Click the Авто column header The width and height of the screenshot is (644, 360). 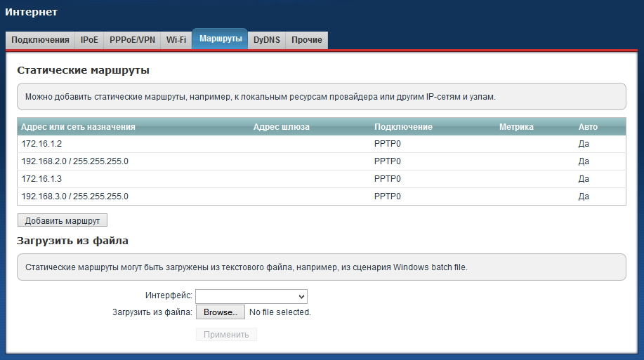(x=588, y=127)
